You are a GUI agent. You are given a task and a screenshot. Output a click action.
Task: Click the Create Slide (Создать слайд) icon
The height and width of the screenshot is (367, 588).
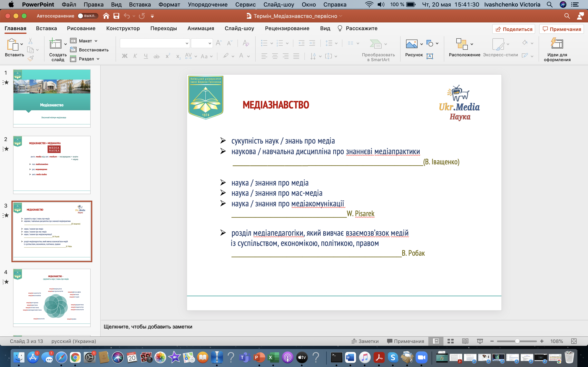55,44
